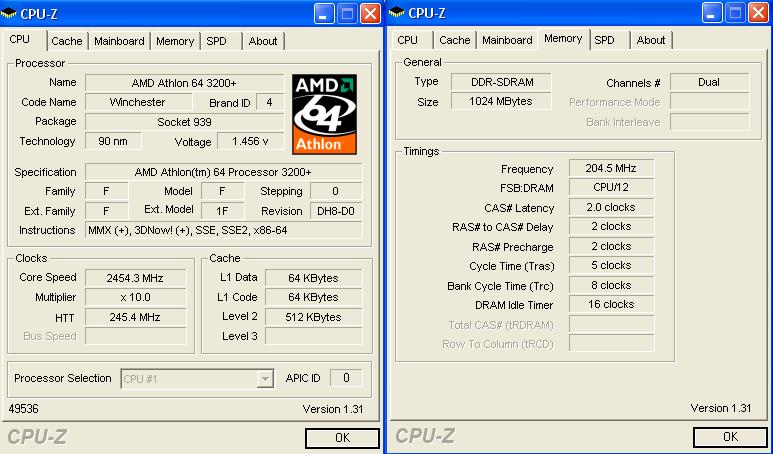
Task: Click the CPU-Z title icon in the memory window
Action: click(x=398, y=12)
